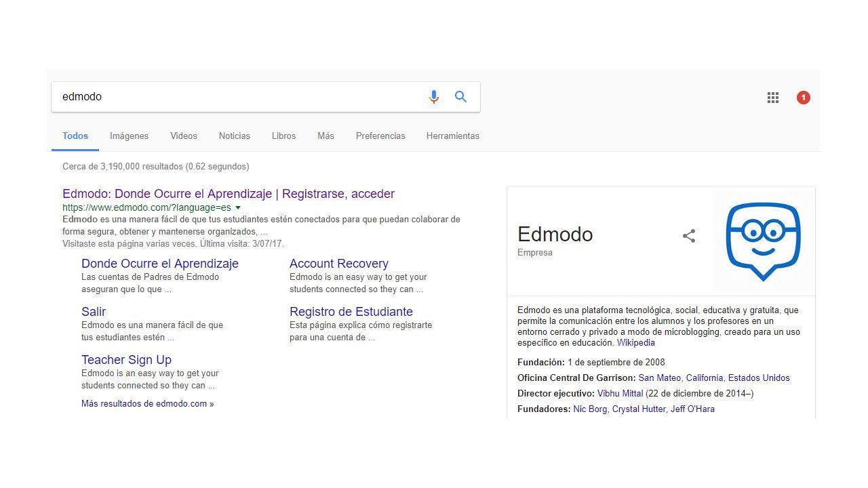This screenshot has width=868, height=488.
Task: Switch to the Imágenes tab
Action: click(x=129, y=136)
